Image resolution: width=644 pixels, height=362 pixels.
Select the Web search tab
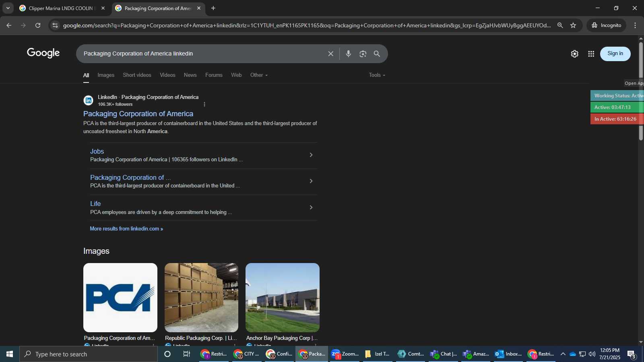(x=236, y=75)
